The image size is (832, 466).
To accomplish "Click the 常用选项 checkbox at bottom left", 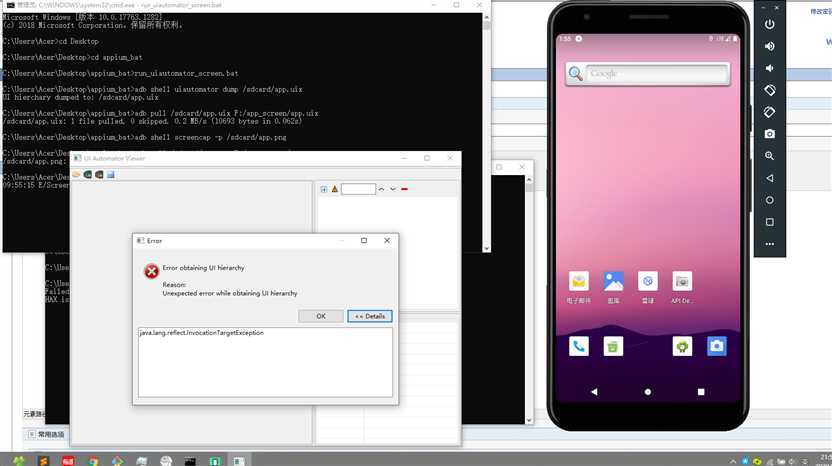I will point(31,434).
